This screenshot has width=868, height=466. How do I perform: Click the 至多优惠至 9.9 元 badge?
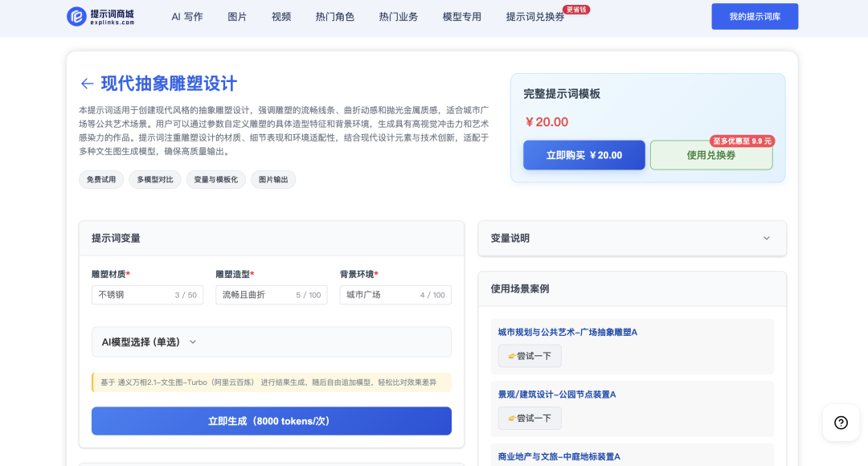point(742,141)
